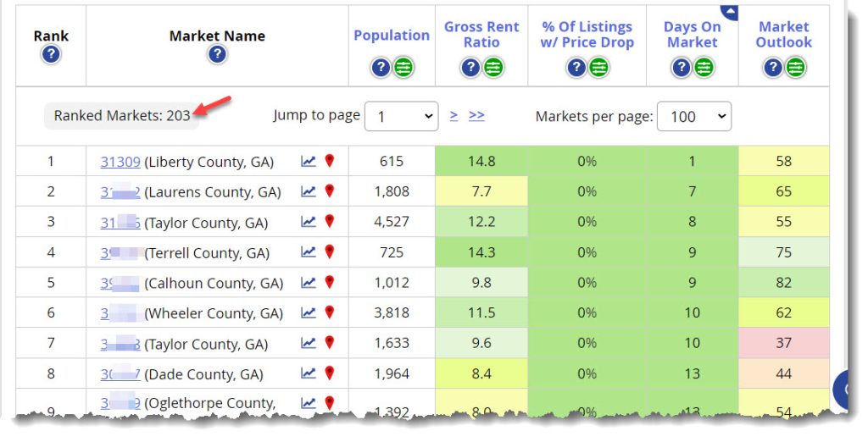Viewport: 868px width, 442px height.
Task: Select Gross Rent Ratio value 8.4
Action: pos(481,373)
